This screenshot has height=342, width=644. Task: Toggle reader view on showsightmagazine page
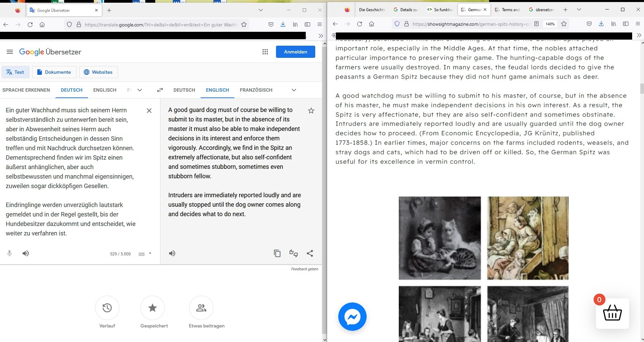pyautogui.click(x=536, y=24)
